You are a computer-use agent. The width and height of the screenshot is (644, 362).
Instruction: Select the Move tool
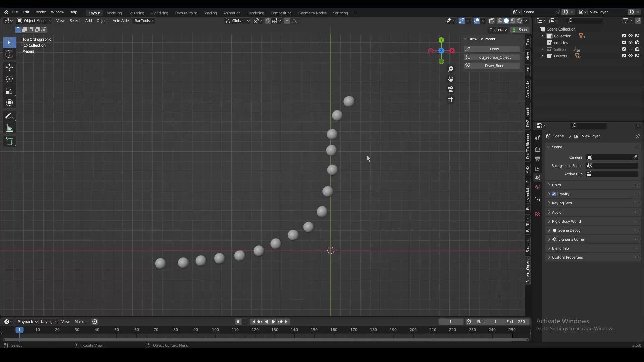pyautogui.click(x=9, y=67)
